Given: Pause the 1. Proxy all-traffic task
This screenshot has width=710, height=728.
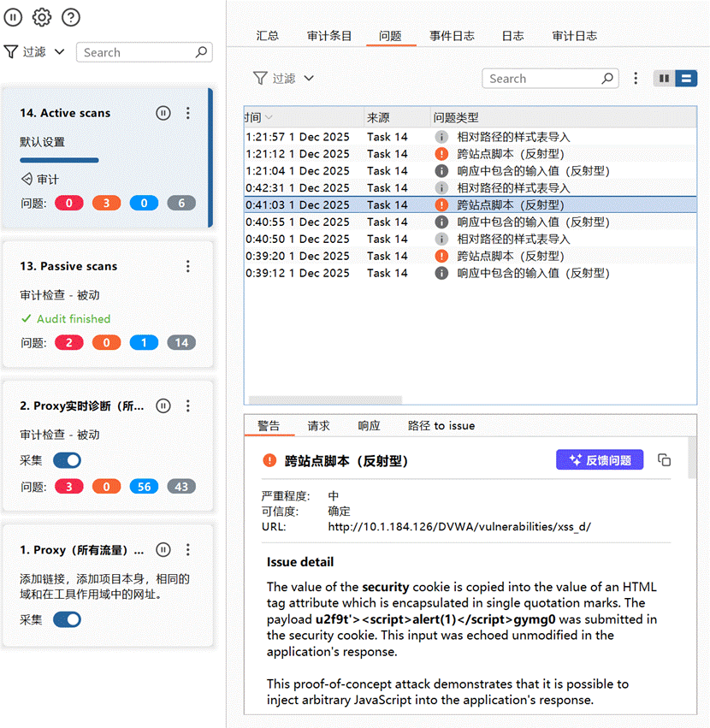Looking at the screenshot, I should click(x=163, y=550).
